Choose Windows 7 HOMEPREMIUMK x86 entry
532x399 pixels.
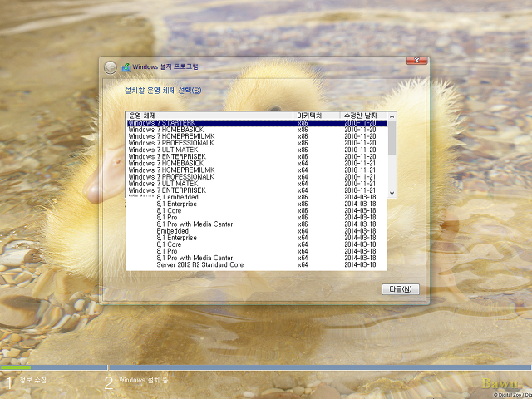[257, 136]
